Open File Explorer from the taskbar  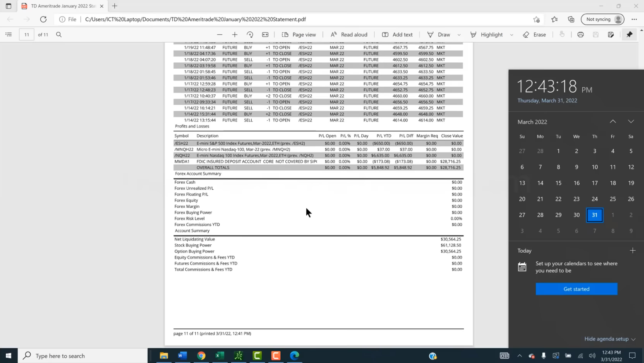(164, 355)
